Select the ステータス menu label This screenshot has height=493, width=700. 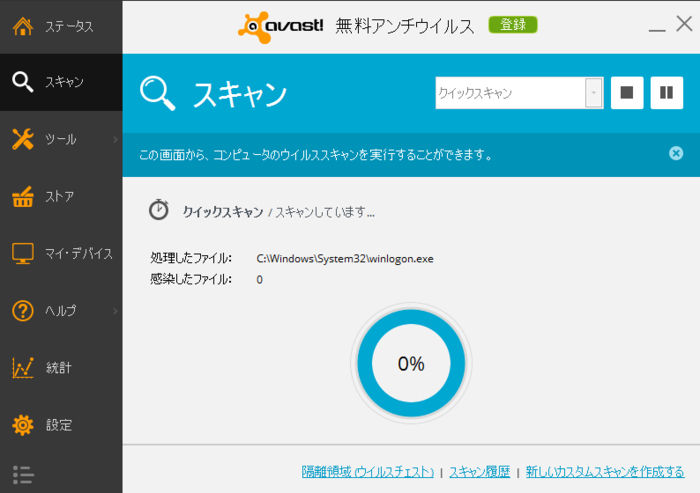click(69, 26)
